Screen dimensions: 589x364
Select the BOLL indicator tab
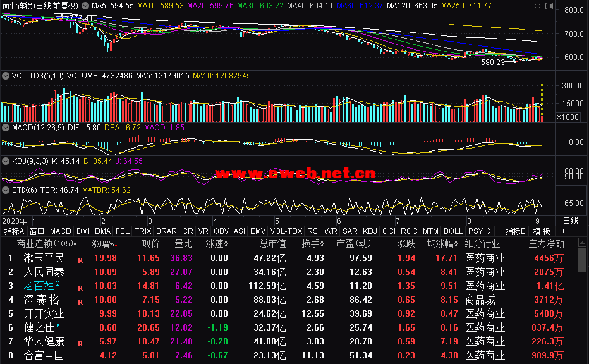point(453,231)
